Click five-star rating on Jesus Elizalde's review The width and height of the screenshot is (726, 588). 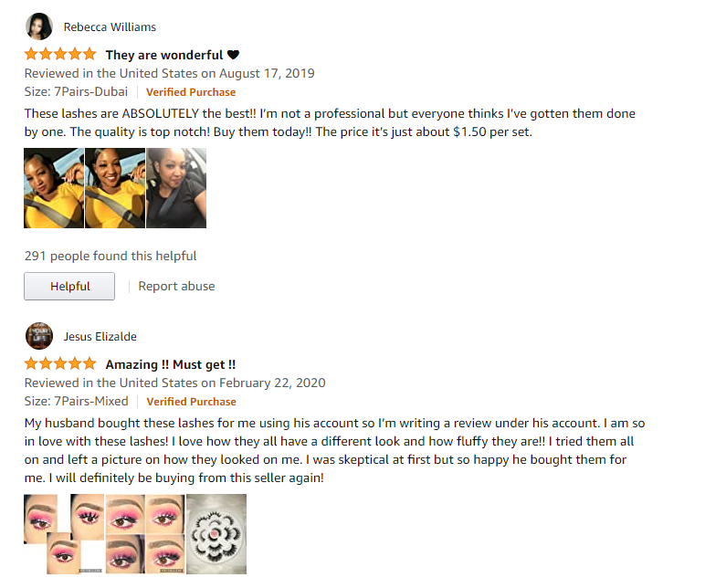pyautogui.click(x=60, y=363)
